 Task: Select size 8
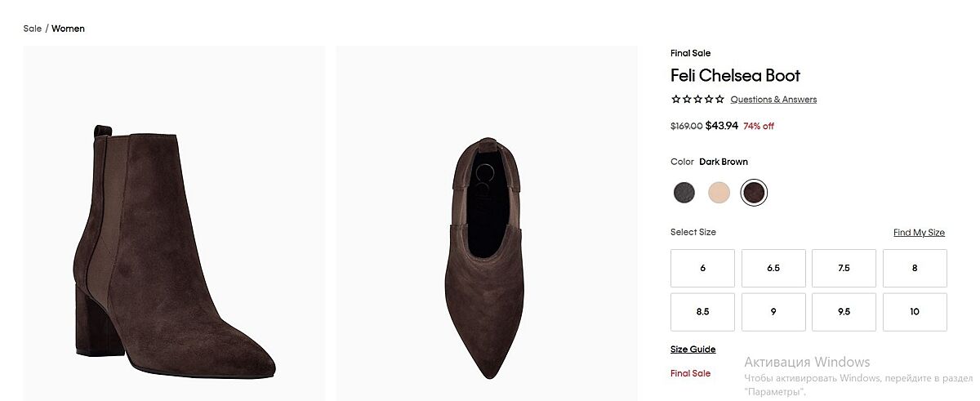(x=915, y=268)
